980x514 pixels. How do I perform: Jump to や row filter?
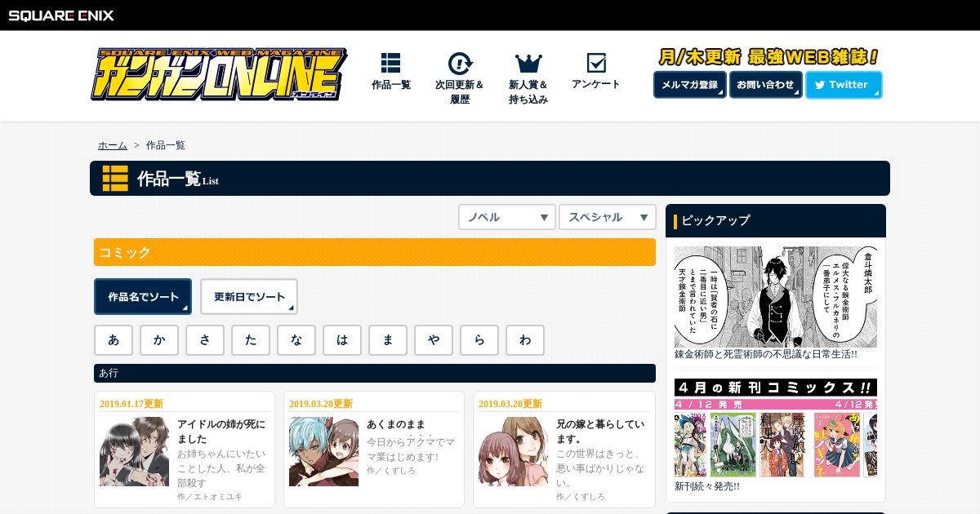(x=434, y=340)
